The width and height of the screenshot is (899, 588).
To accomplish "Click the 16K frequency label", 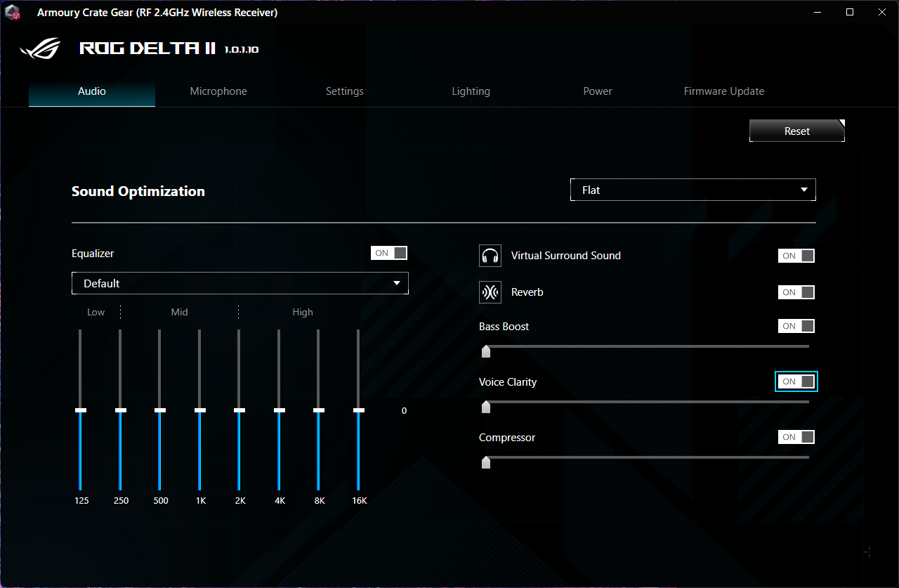I will 360,501.
